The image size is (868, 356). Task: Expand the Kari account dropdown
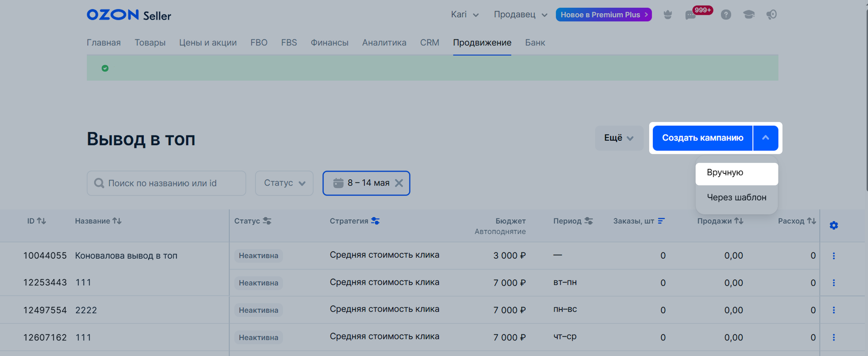pos(465,15)
